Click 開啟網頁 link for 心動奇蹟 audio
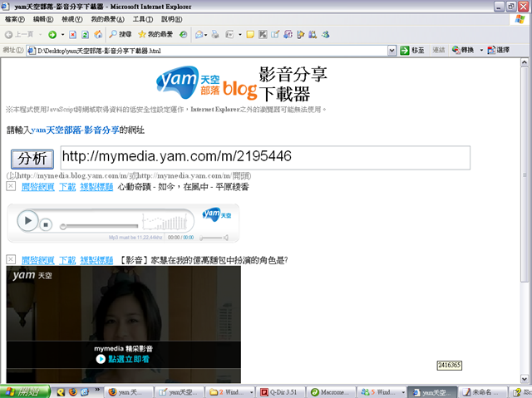 38,187
